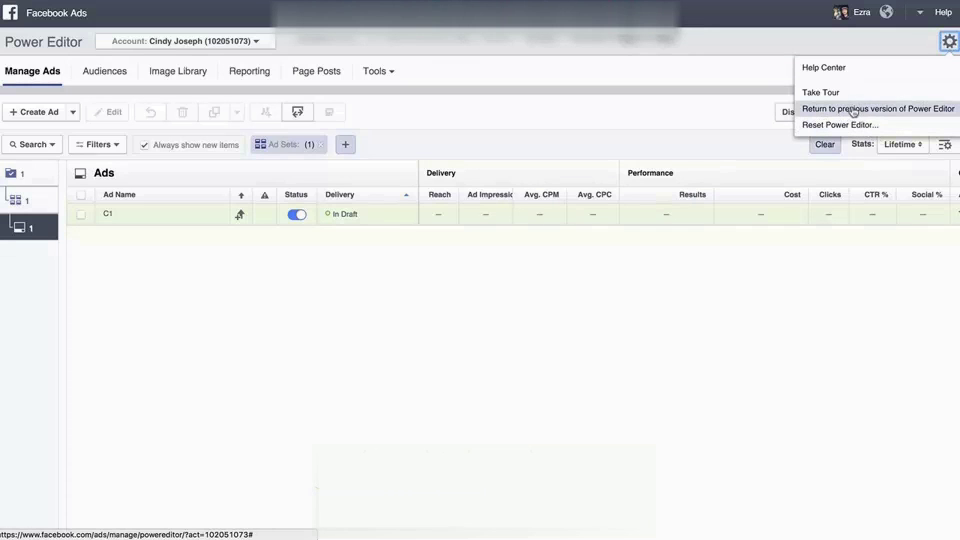Image resolution: width=960 pixels, height=540 pixels.
Task: Open the duplicate options dropdown arrow
Action: pyautogui.click(x=237, y=112)
